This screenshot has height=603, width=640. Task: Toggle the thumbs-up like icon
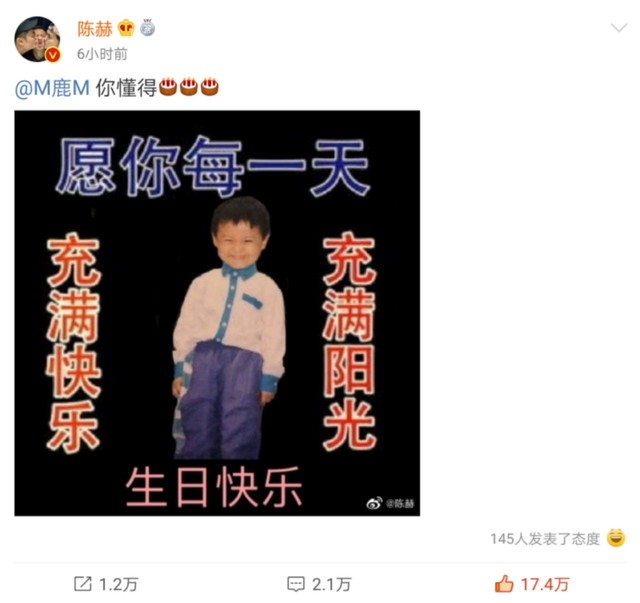click(x=504, y=583)
